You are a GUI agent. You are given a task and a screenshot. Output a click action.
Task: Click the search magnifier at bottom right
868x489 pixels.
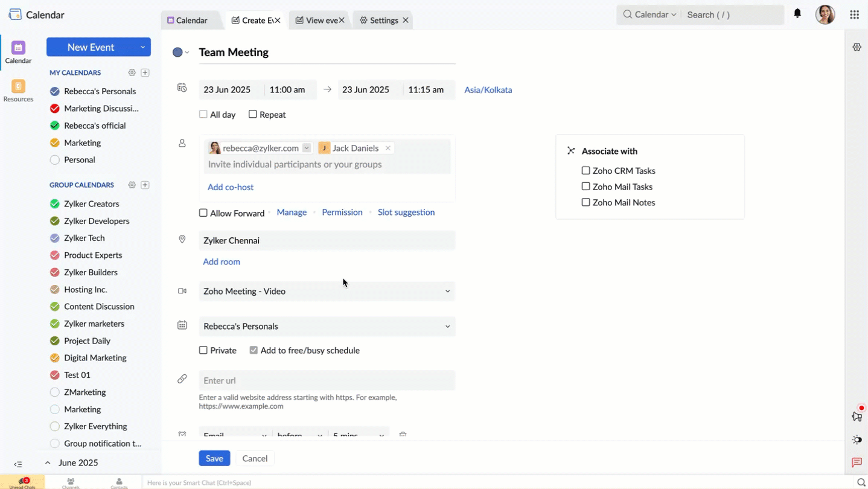pos(861,482)
